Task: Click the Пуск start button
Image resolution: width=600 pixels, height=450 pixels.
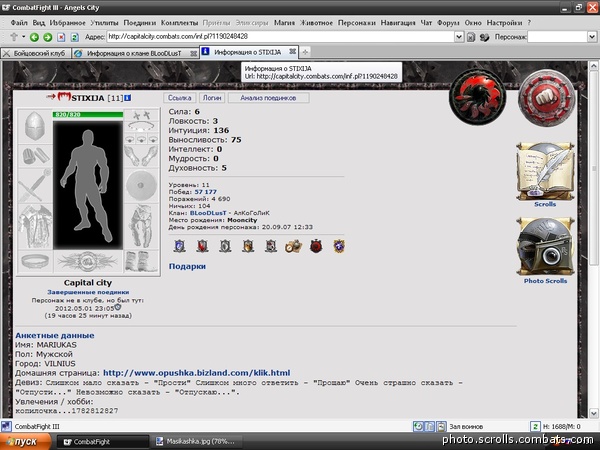Action: click(x=24, y=442)
